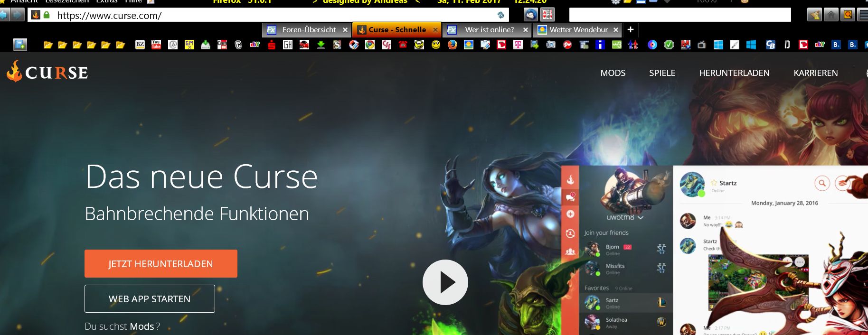Open the HERUNTERLADEN navigation item
This screenshot has height=335, width=868.
734,73
